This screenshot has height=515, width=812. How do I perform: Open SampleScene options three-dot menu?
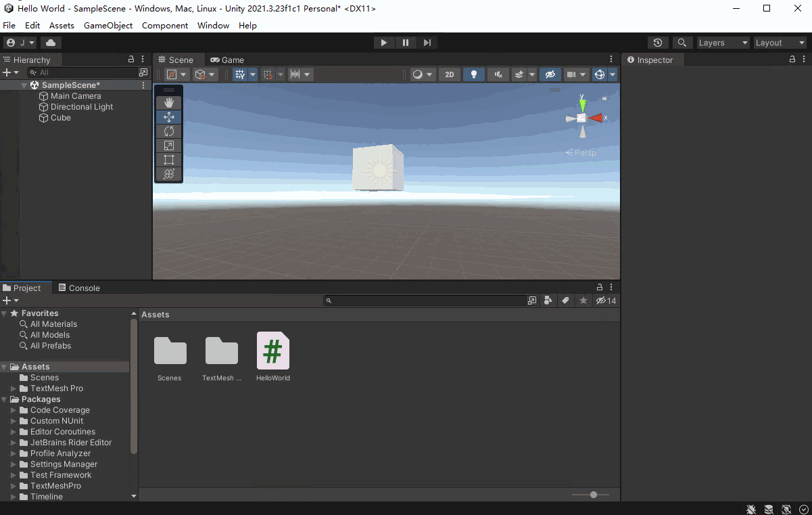coord(143,85)
